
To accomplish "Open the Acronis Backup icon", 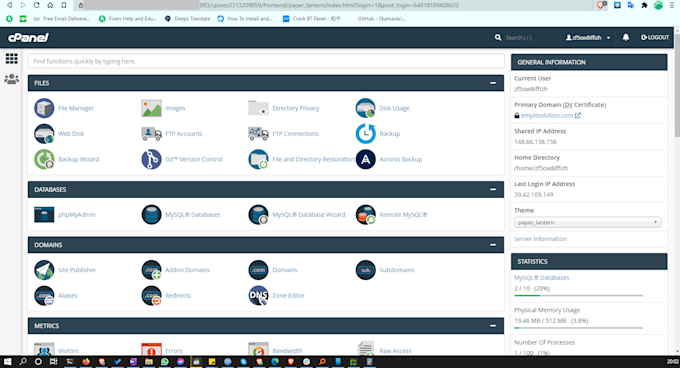I will pyautogui.click(x=366, y=159).
